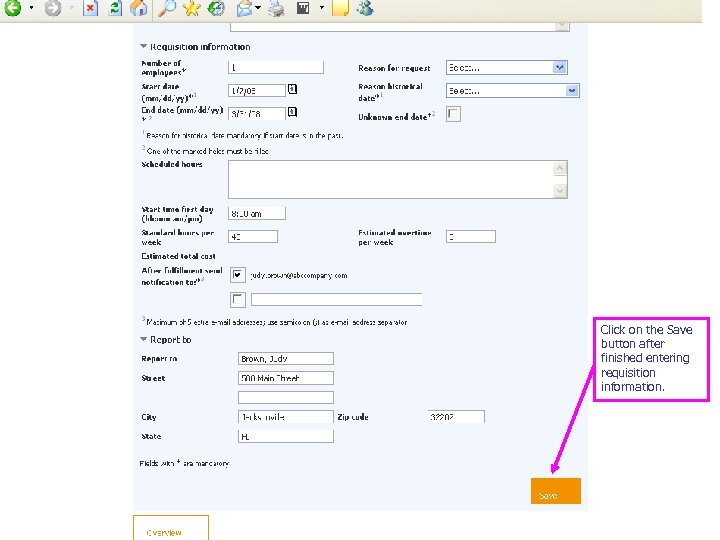This screenshot has width=720, height=540.
Task: Click the empty second street line field
Action: tap(286, 397)
